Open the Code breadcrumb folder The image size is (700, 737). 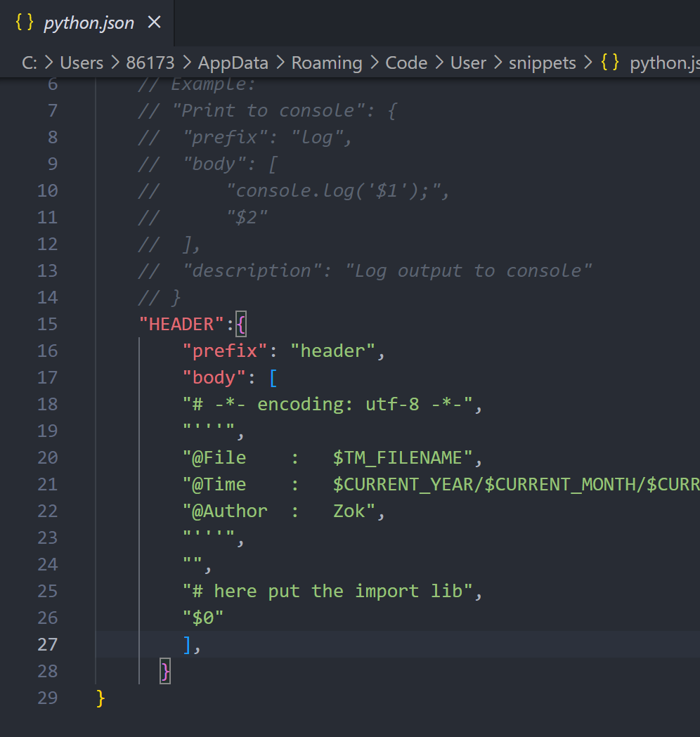point(406,63)
